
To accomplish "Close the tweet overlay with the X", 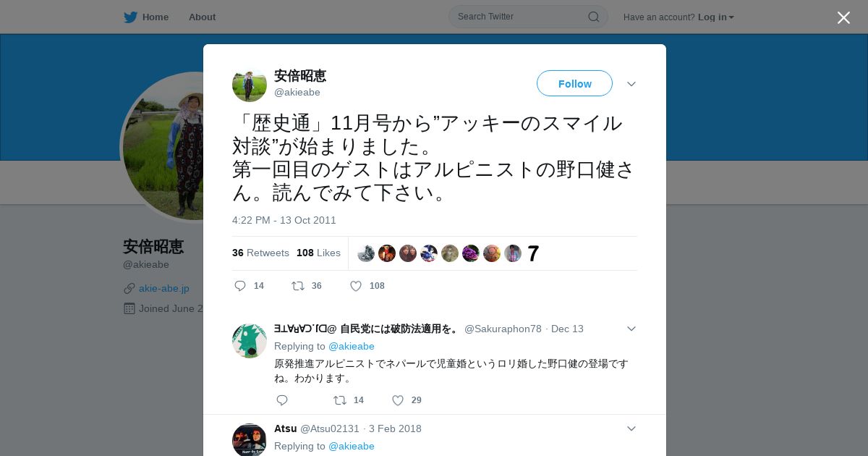I will (843, 18).
